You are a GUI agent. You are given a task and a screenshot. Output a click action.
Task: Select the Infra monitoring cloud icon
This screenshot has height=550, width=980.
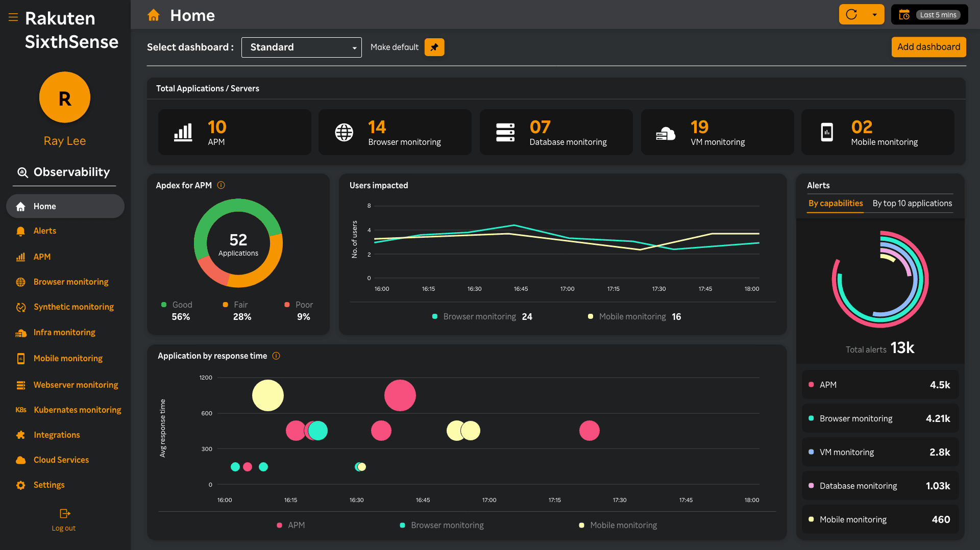20,332
